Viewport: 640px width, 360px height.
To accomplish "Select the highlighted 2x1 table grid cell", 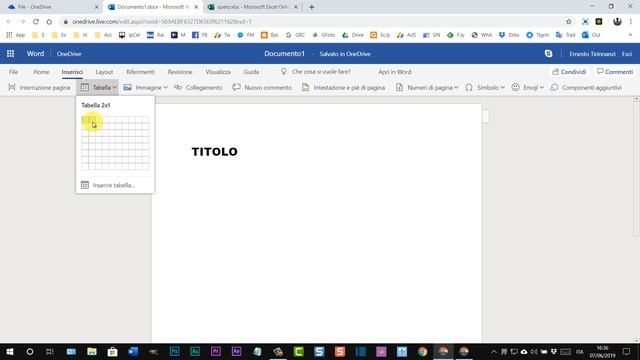I will (x=92, y=120).
